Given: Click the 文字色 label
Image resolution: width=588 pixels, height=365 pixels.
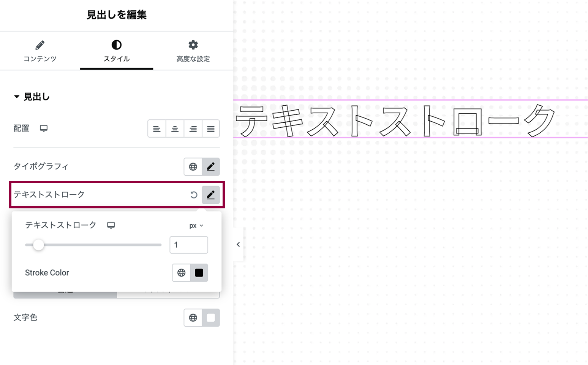Looking at the screenshot, I should (x=25, y=317).
